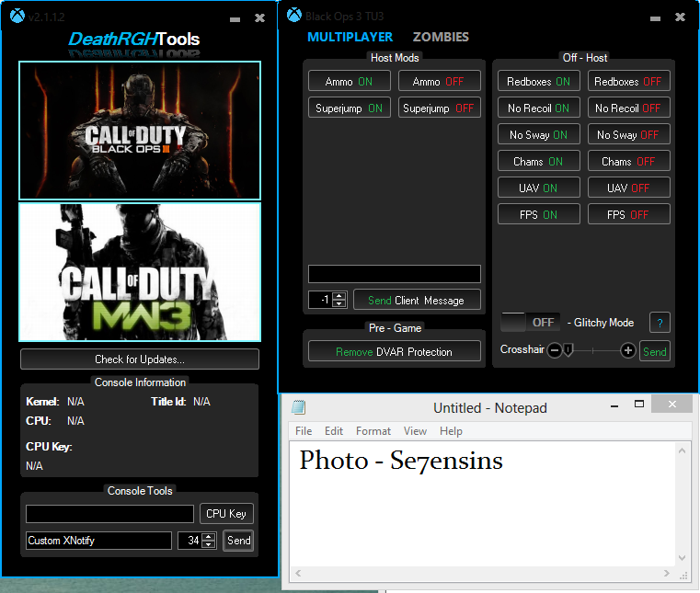Click Notepad horizontal scrollbar right arrow
Screen dimensions: 700x593
[666, 573]
